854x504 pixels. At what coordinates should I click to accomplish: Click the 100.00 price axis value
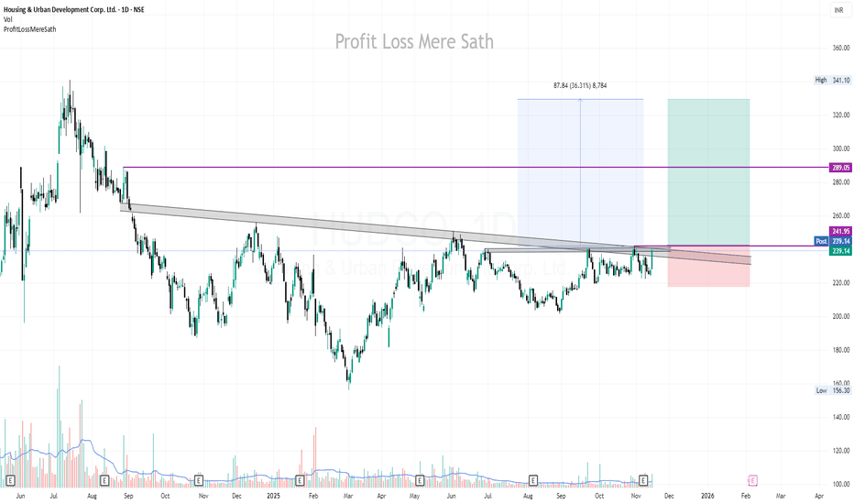pos(841,485)
